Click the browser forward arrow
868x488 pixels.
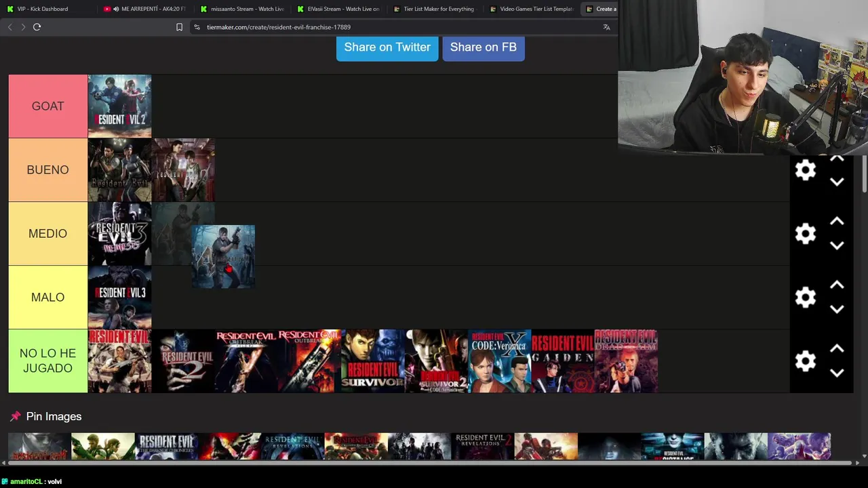click(x=23, y=27)
